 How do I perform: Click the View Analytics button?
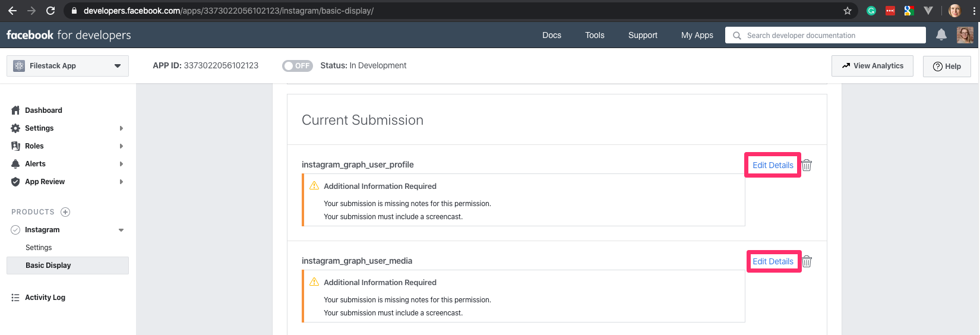pyautogui.click(x=872, y=66)
